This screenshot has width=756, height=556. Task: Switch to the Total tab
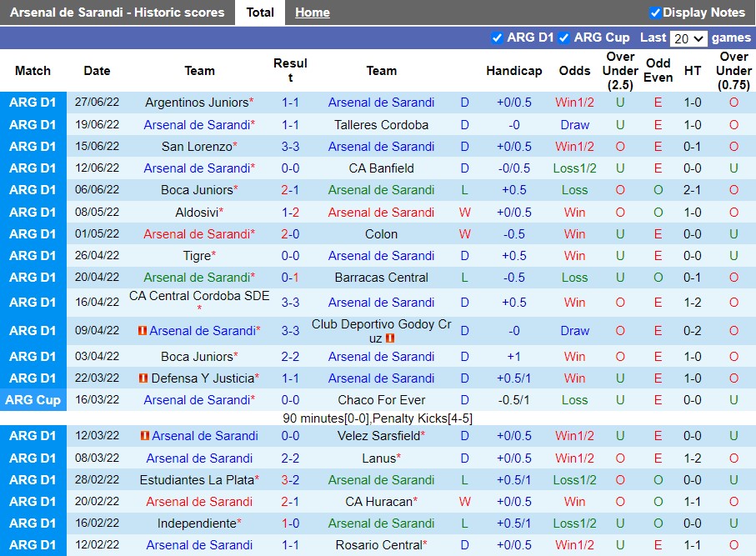coord(259,13)
